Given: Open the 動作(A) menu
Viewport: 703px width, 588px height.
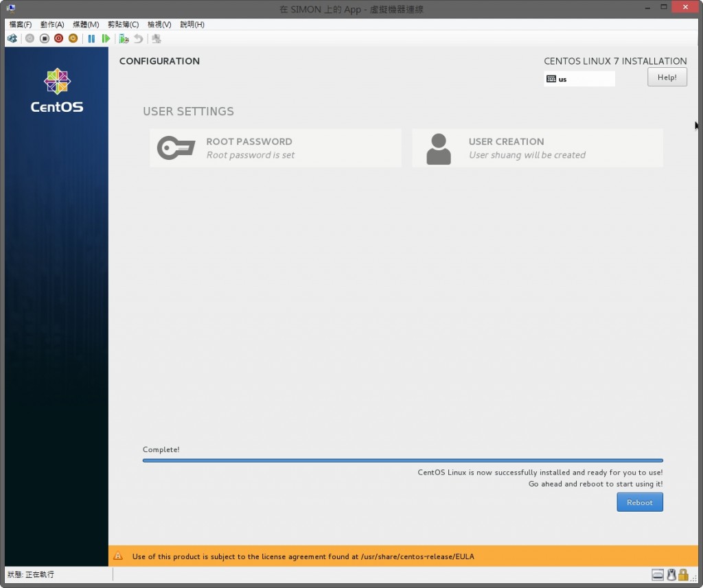Looking at the screenshot, I should click(x=52, y=24).
